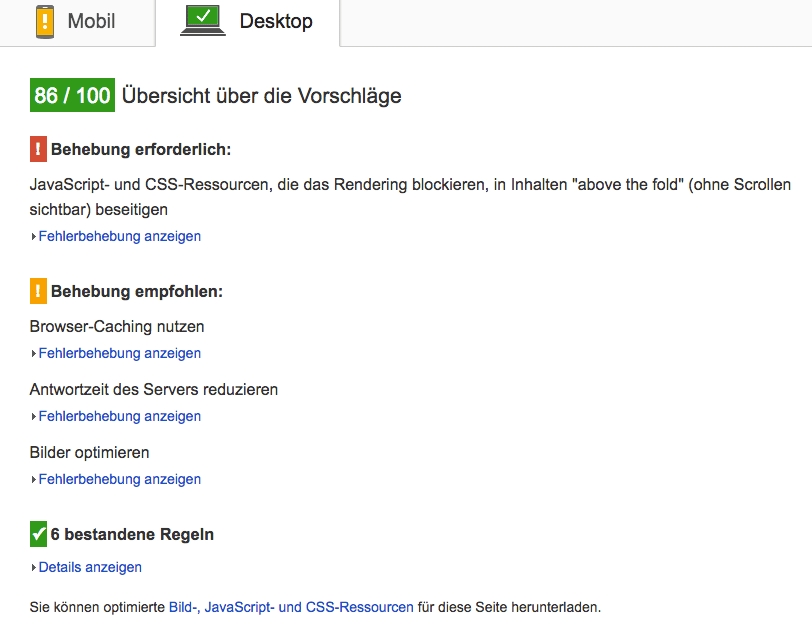
Task: Click the 86 / 100 score badge
Action: click(x=72, y=95)
